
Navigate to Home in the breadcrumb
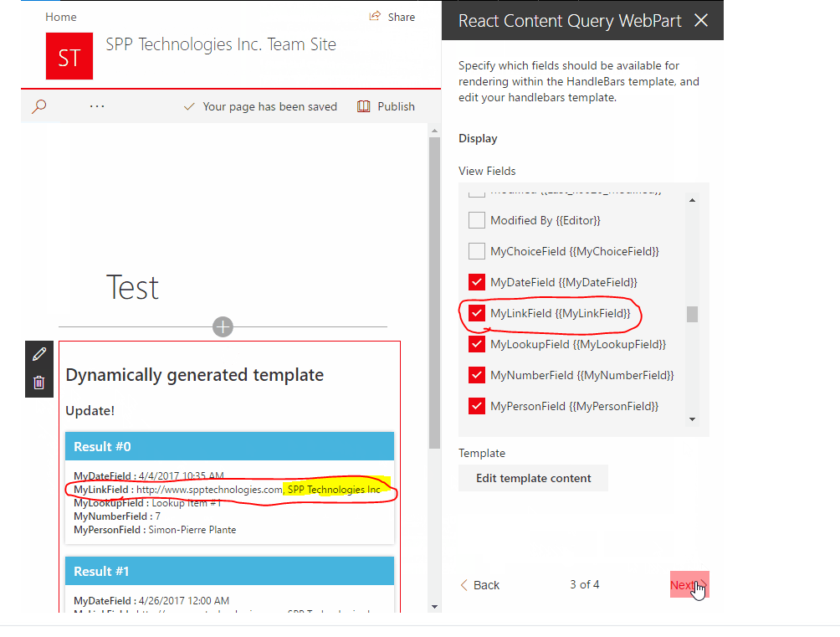pos(60,16)
